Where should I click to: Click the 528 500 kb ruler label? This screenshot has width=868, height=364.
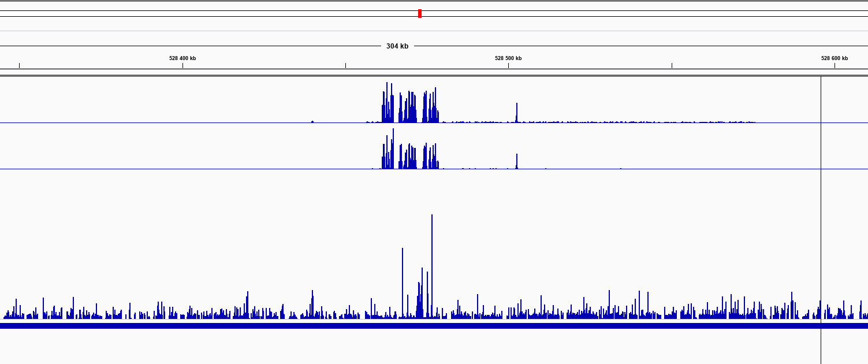click(508, 58)
